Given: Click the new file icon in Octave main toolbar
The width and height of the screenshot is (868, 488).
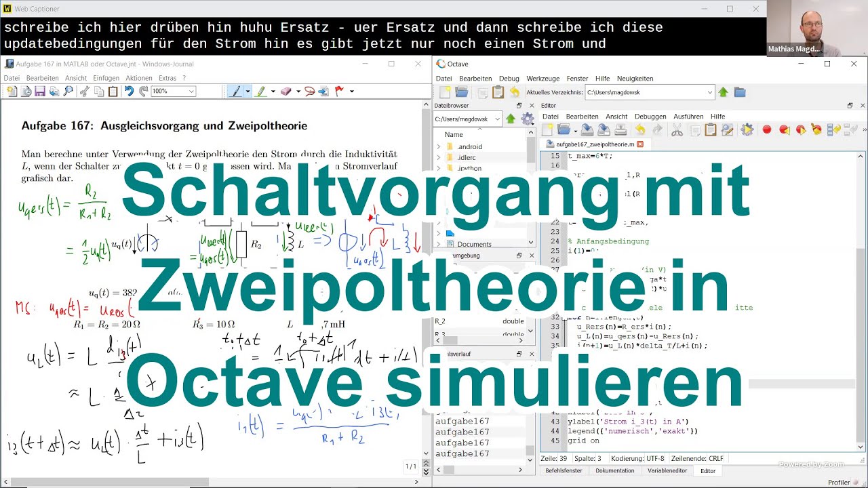Looking at the screenshot, I should point(445,92).
